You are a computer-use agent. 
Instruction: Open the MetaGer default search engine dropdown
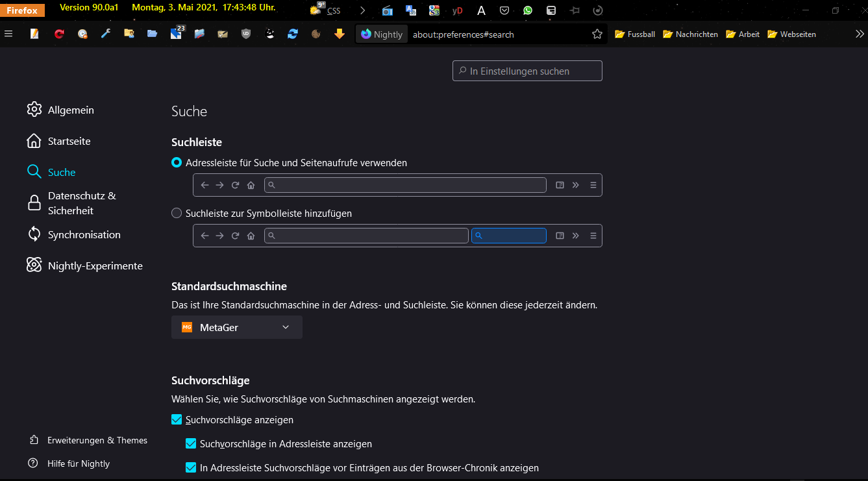[x=237, y=327]
